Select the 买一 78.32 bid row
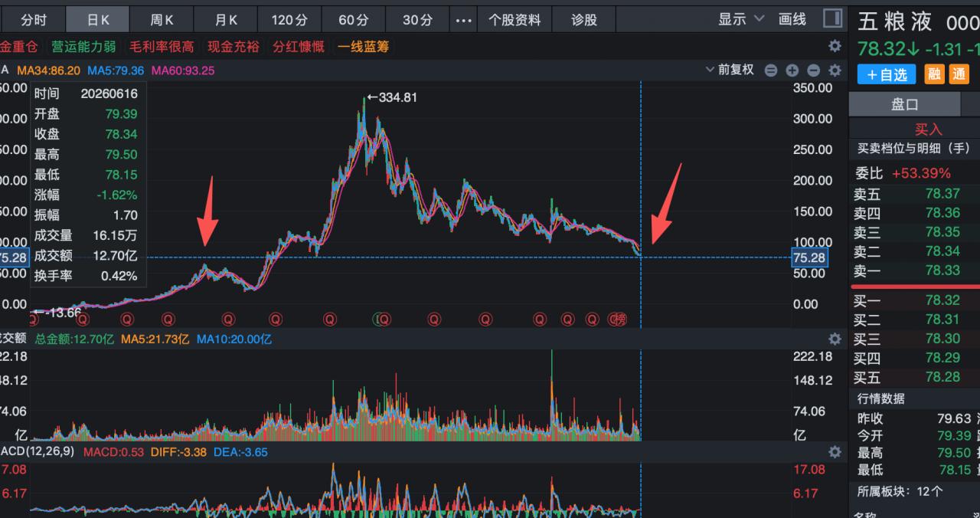Viewport: 980px width, 518px height. 914,300
